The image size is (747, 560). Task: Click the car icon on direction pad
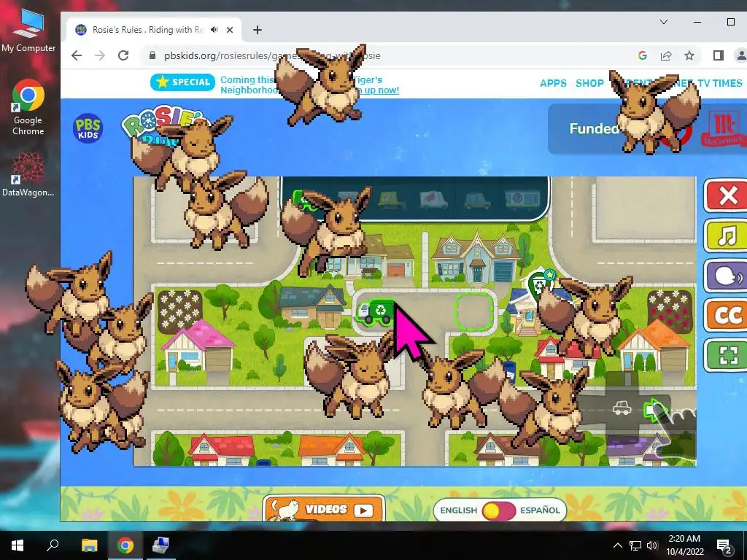click(x=622, y=408)
